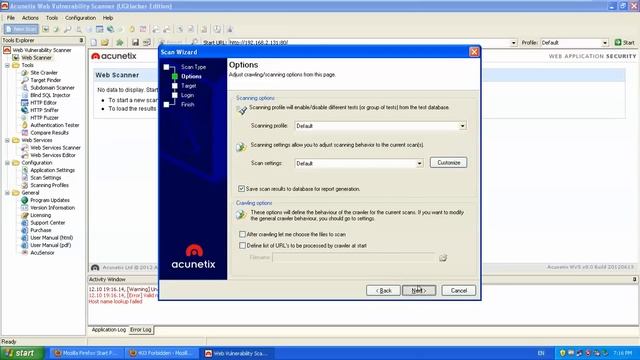The width and height of the screenshot is (640, 360).
Task: Click the Start scan button
Action: click(x=625, y=42)
